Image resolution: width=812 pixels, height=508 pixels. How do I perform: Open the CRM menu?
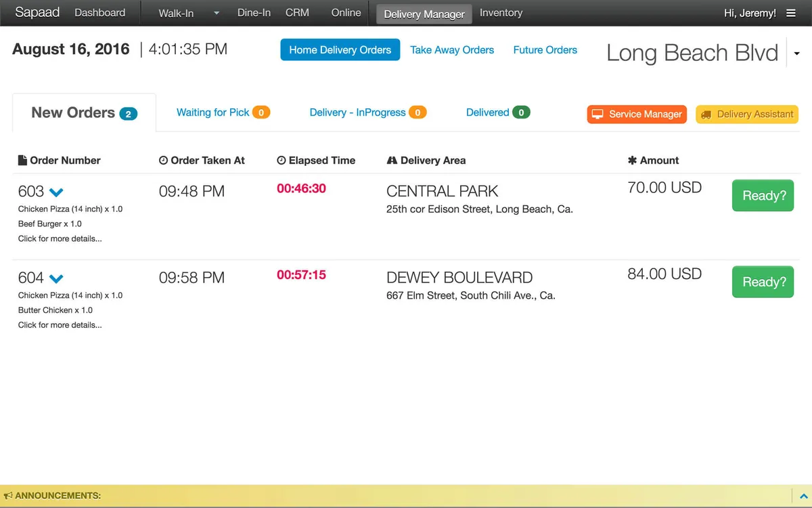298,13
